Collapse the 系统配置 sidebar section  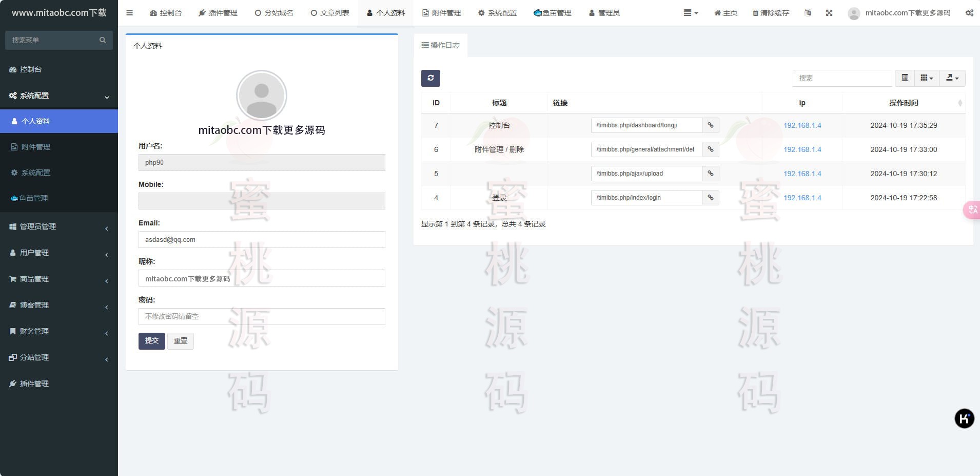[58, 96]
